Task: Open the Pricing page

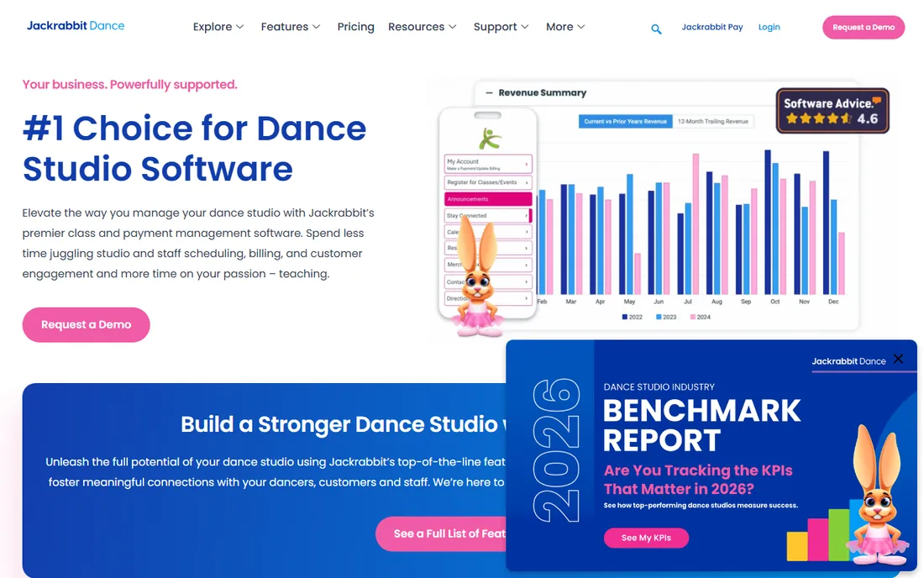Action: pos(355,27)
